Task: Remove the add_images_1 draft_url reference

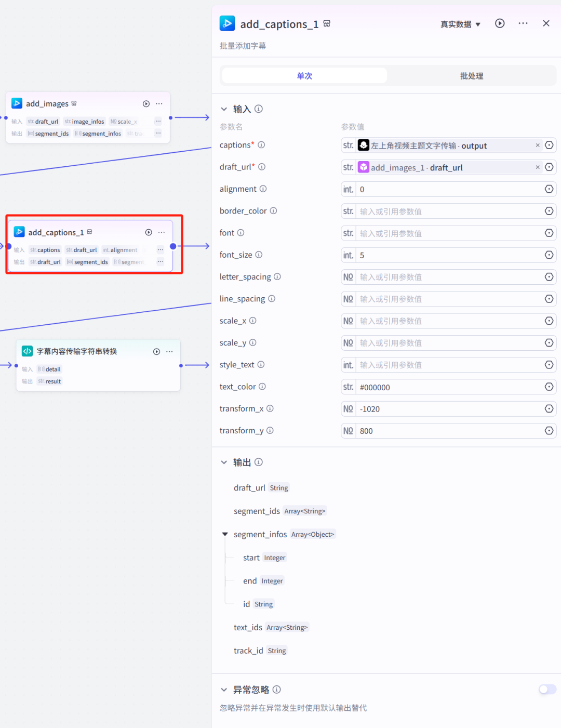Action: [538, 167]
